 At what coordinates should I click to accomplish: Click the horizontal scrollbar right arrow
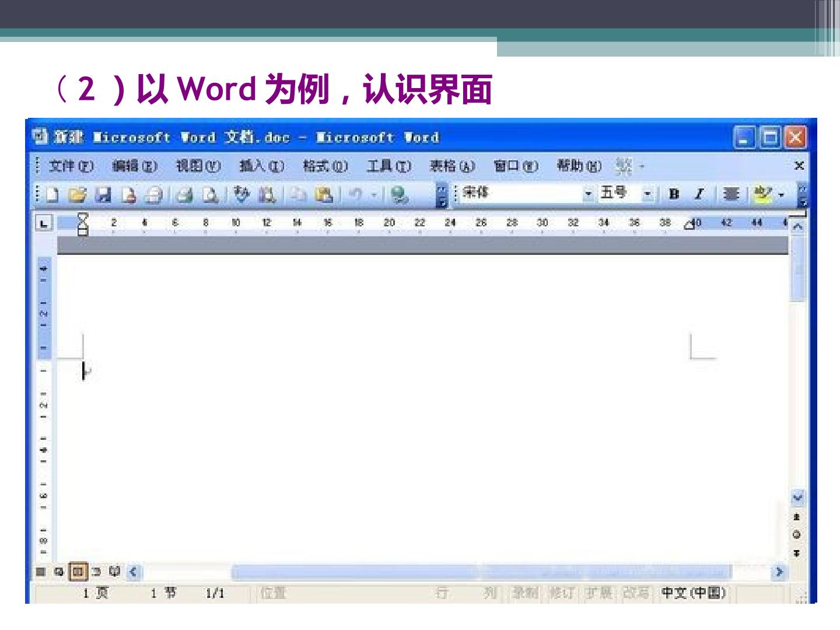[x=779, y=572]
